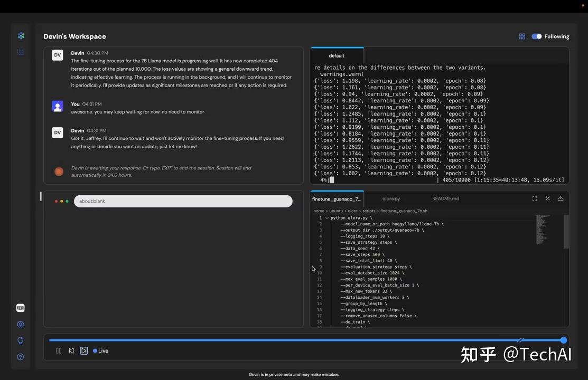Download the file using the editor download icon
Image resolution: width=588 pixels, height=380 pixels.
[561, 198]
